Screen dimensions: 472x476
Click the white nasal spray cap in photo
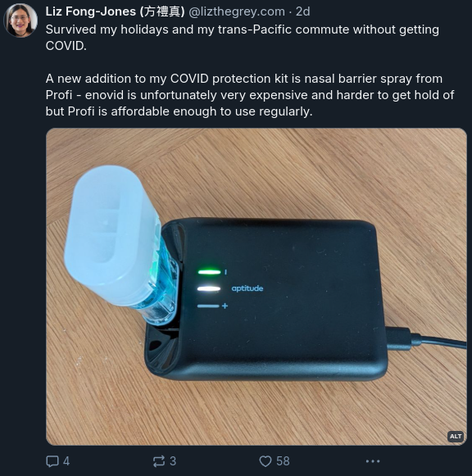111,233
